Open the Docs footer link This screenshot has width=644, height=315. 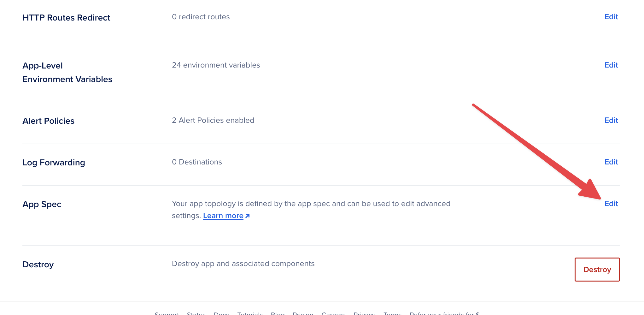tap(221, 313)
